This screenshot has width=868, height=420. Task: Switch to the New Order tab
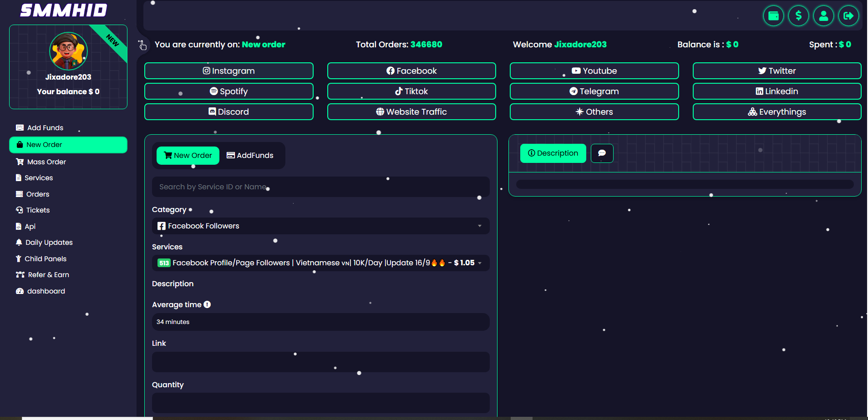188,156
